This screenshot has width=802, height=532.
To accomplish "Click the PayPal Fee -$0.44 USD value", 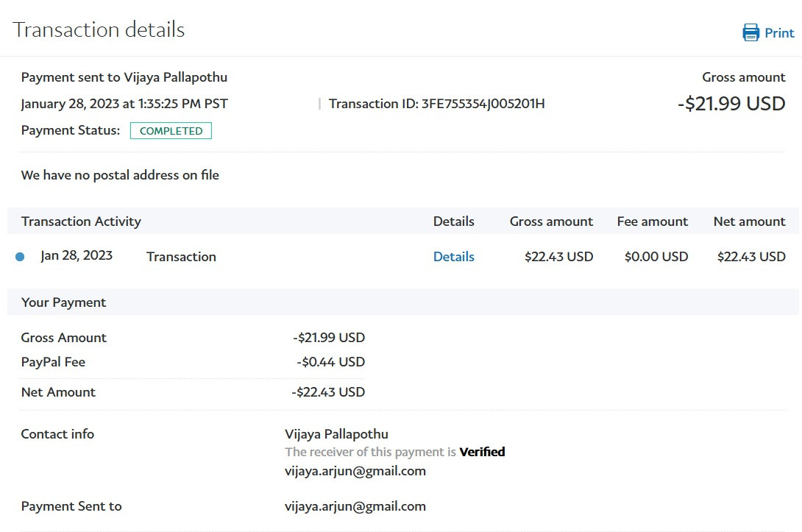I will pyautogui.click(x=330, y=362).
